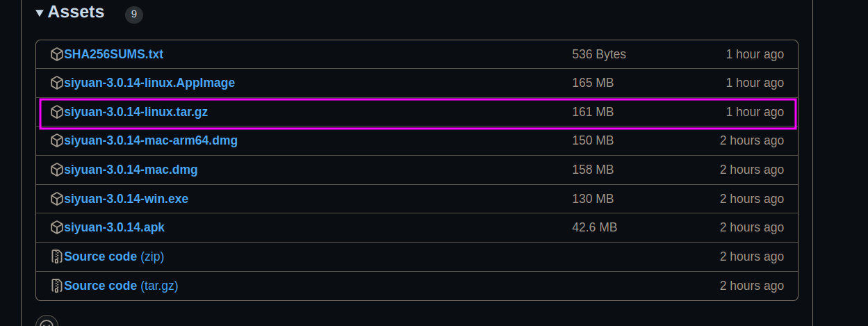868x326 pixels.
Task: Click the Assets count badge showing 9
Action: (134, 14)
